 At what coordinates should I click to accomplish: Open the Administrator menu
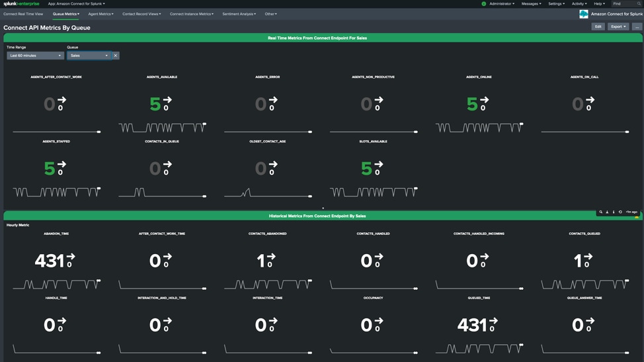pyautogui.click(x=502, y=4)
